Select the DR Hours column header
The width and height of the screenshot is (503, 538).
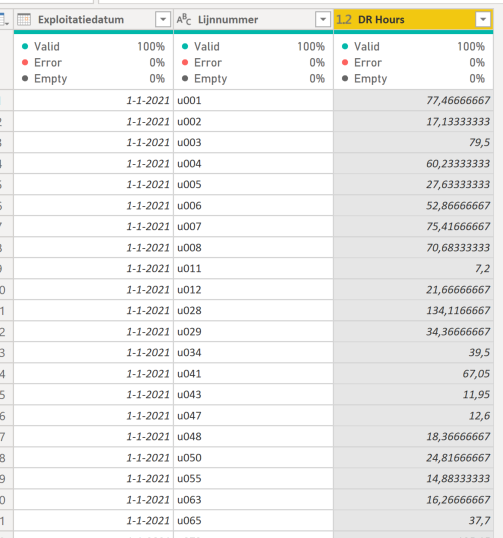coord(413,20)
